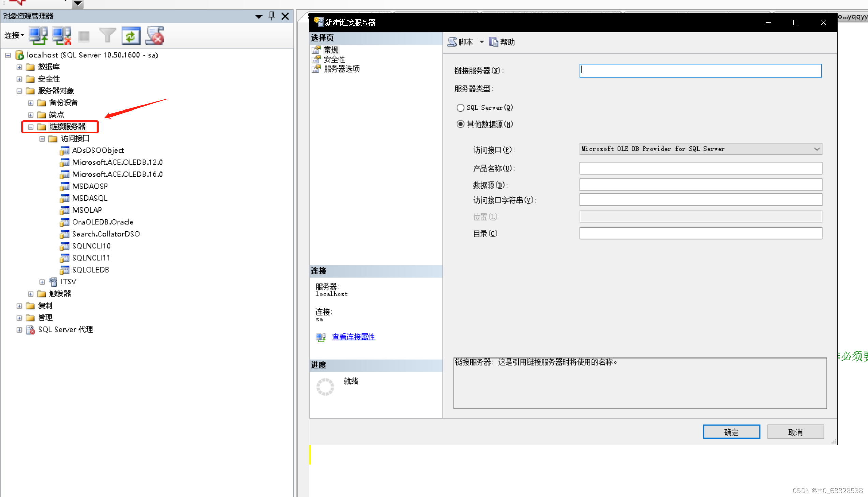Click the Filter funnel icon
Image resolution: width=868 pixels, height=497 pixels.
tap(107, 35)
